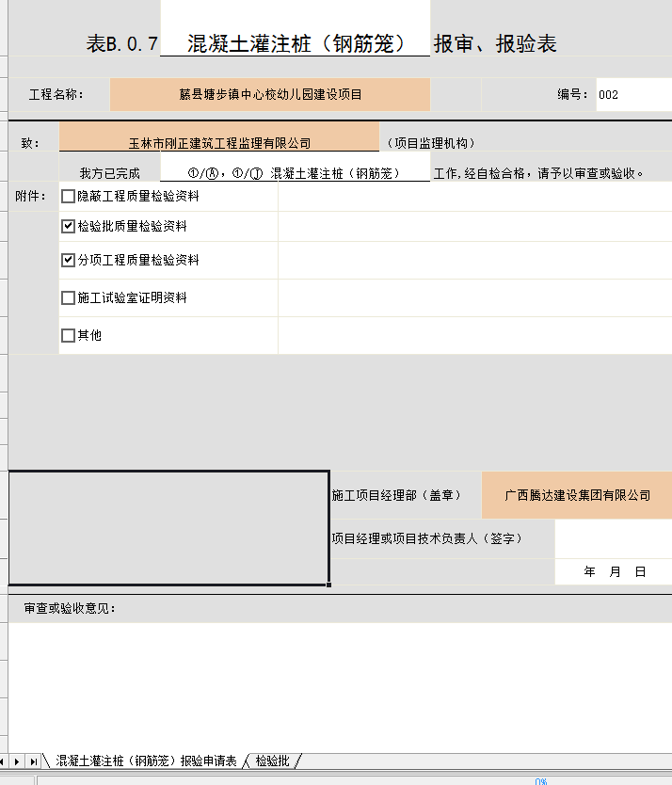The height and width of the screenshot is (785, 672).
Task: Click the next sheet navigation arrow
Action: tap(18, 761)
